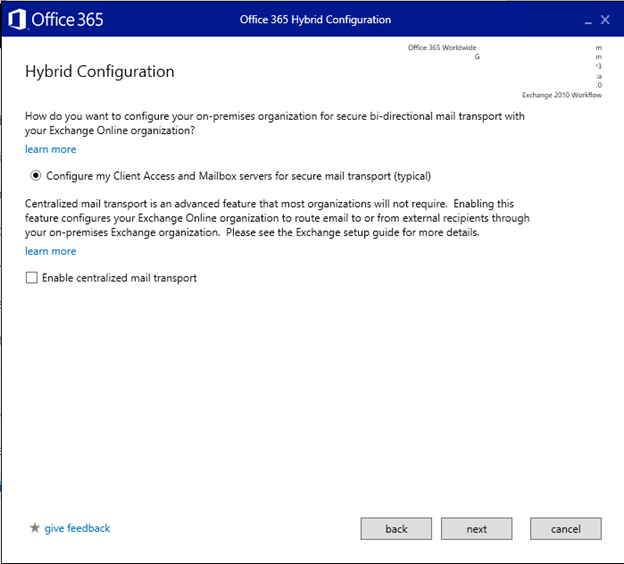The image size is (624, 564).
Task: Click the Enable centralized mail transport label
Action: tap(119, 278)
